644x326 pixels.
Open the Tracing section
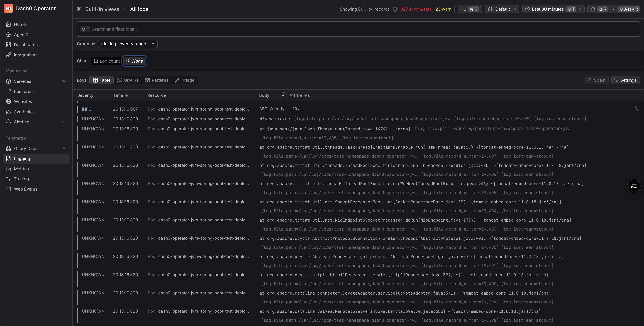click(21, 179)
